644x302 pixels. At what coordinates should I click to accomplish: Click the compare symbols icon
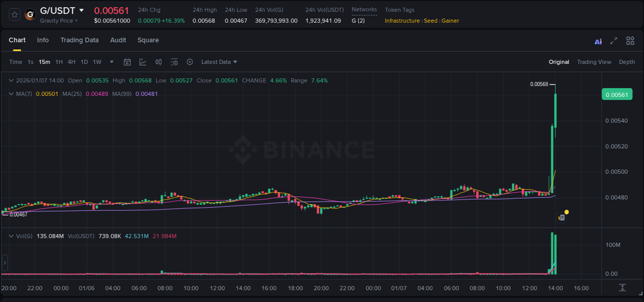[x=158, y=61]
